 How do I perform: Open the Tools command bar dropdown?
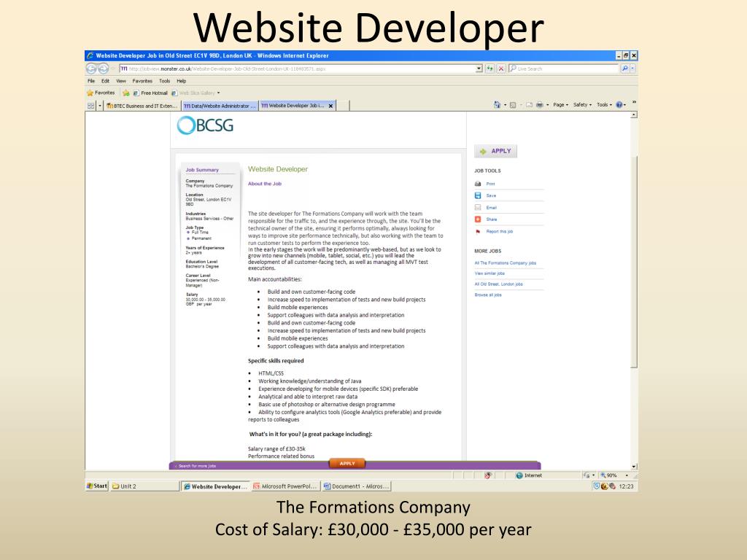pos(604,105)
